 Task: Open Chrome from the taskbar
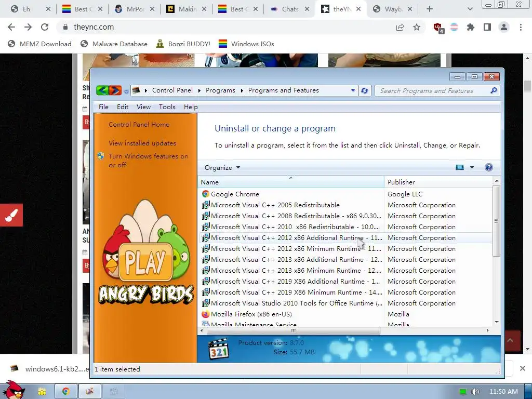click(65, 392)
